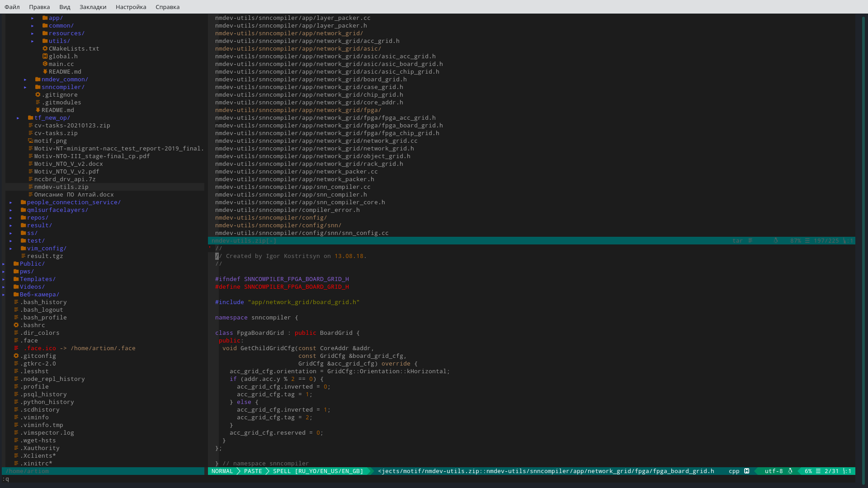The image size is (868, 488).
Task: Click the folder icon beside app/
Action: click(45, 18)
